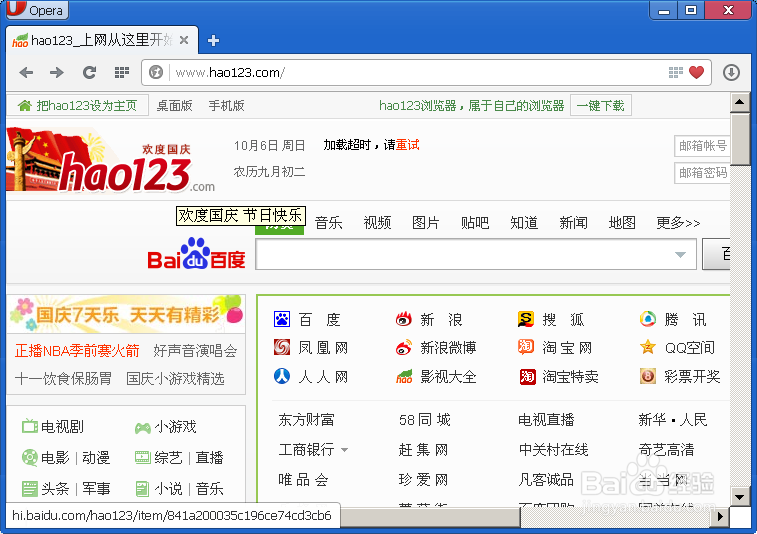757x534 pixels.
Task: Select the 知道 search tab
Action: [x=524, y=223]
